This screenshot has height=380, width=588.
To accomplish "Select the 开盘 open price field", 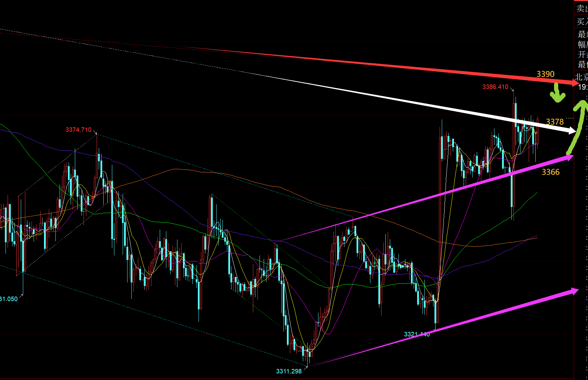I will [582, 54].
